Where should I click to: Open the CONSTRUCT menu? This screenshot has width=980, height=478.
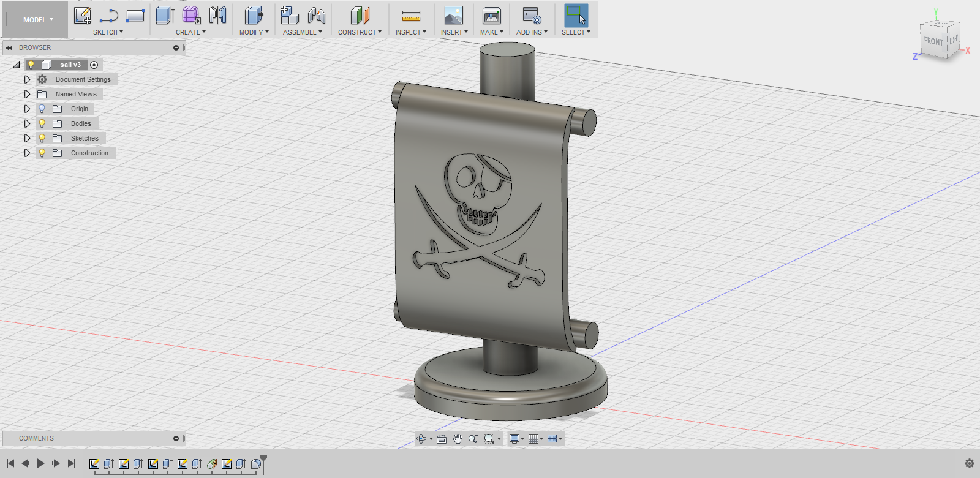pyautogui.click(x=360, y=32)
